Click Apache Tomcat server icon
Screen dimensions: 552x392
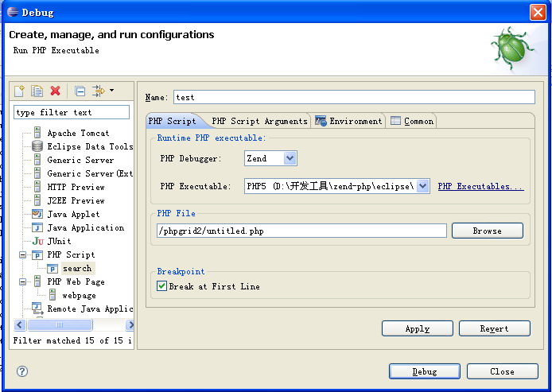(37, 133)
